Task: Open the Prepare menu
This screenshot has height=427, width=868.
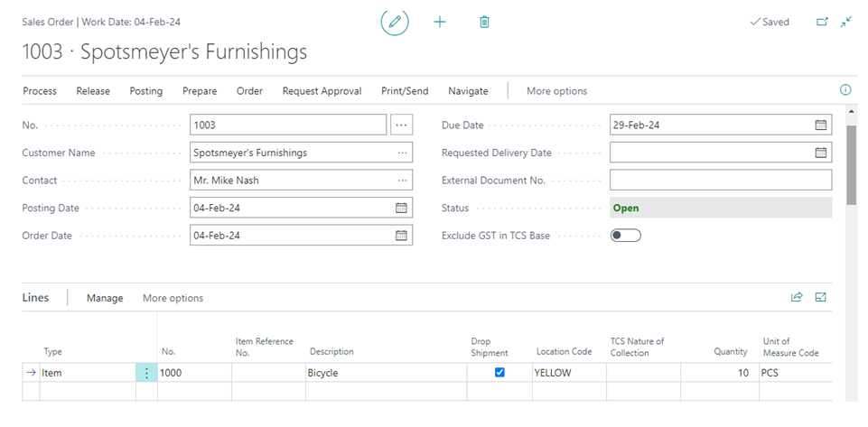Action: tap(200, 91)
